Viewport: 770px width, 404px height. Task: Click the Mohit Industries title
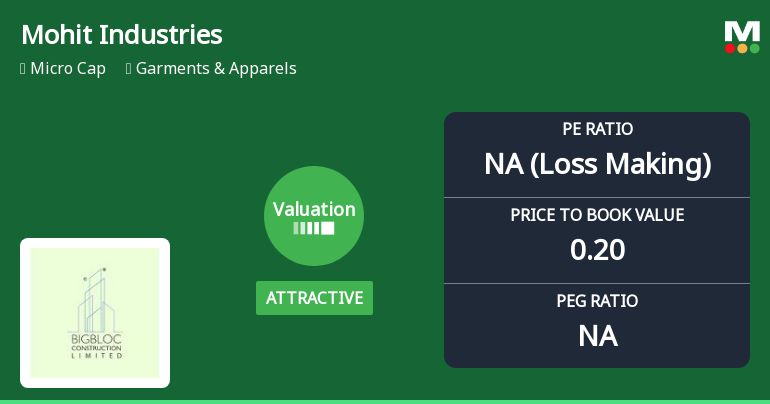121,35
